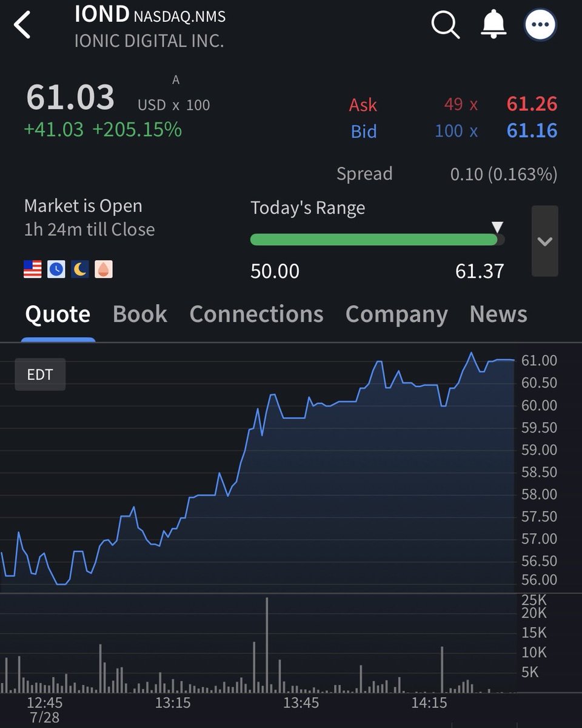Viewport: 582px width, 728px height.
Task: Select the Quote tab
Action: point(58,314)
